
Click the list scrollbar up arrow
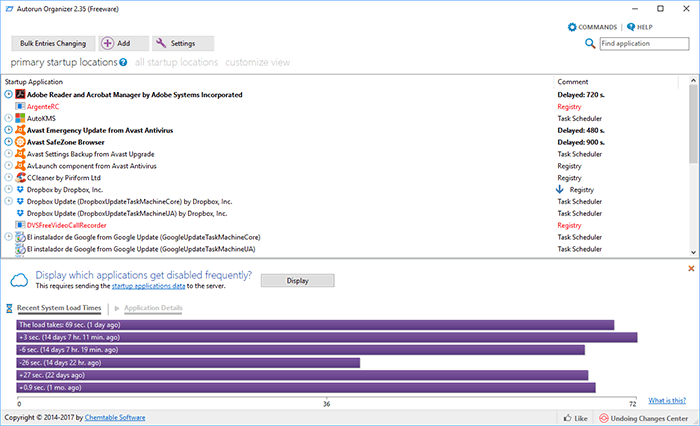coord(693,80)
